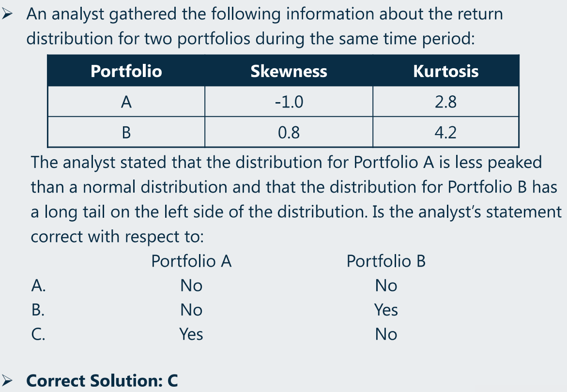Select answer option A letter
The width and height of the screenshot is (567, 392).
pyautogui.click(x=38, y=286)
